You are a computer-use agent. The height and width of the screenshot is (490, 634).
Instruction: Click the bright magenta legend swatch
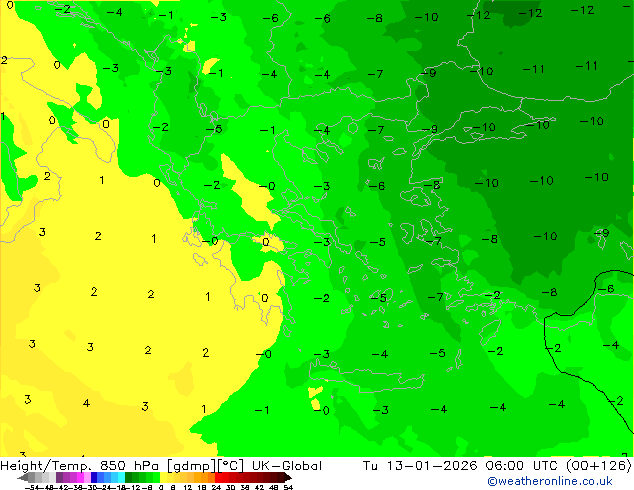[x=80, y=477]
